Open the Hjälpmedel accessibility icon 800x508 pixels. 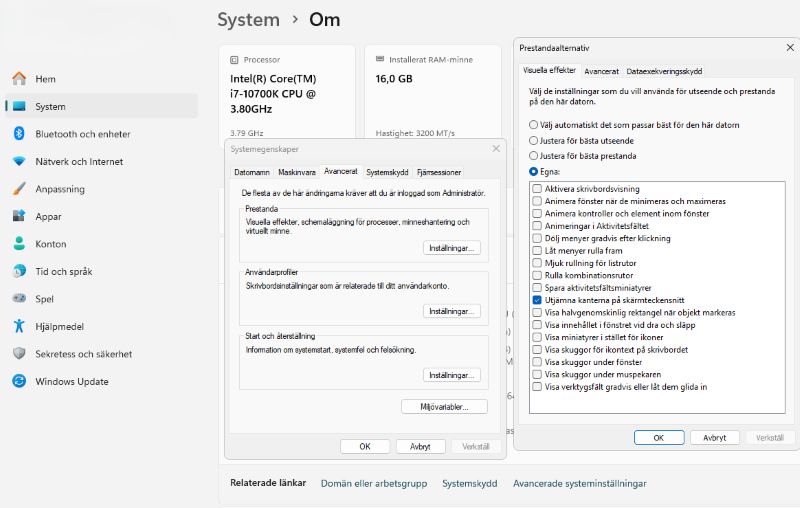(19, 326)
